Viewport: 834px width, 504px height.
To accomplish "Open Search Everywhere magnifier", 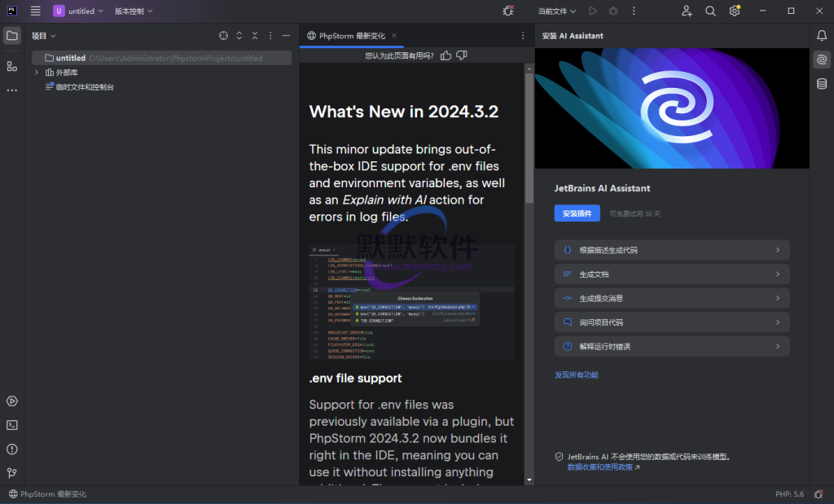I will [x=710, y=11].
